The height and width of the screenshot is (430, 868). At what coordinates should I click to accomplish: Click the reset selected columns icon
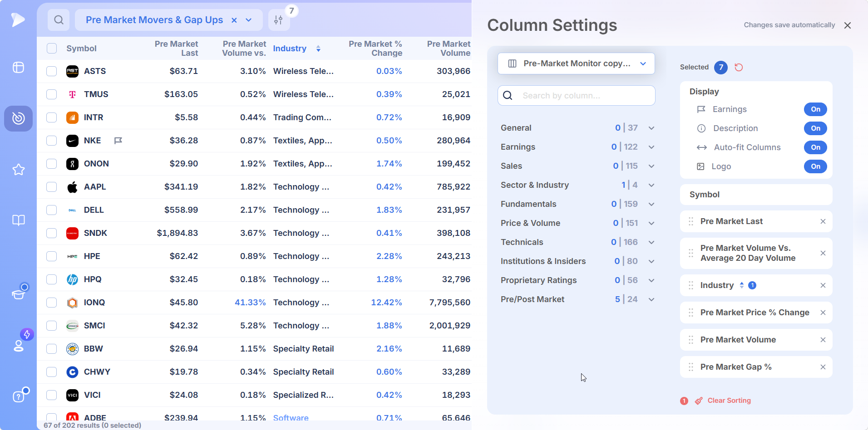[x=739, y=67]
